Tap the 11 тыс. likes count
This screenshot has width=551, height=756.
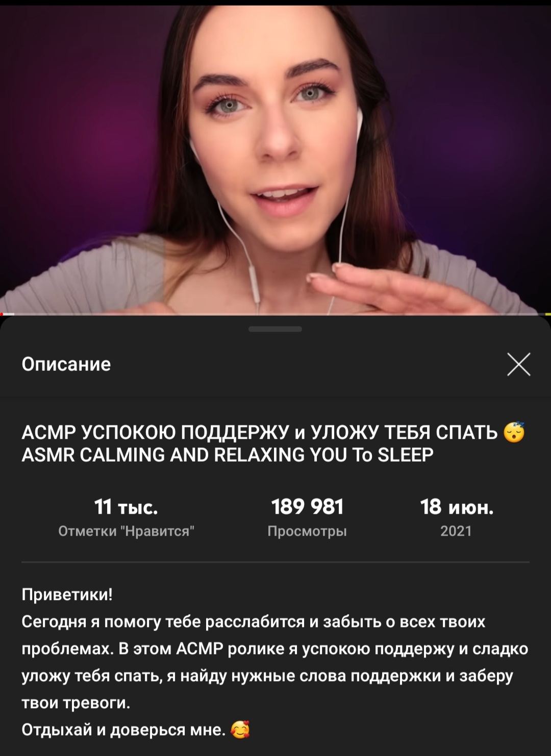click(126, 507)
